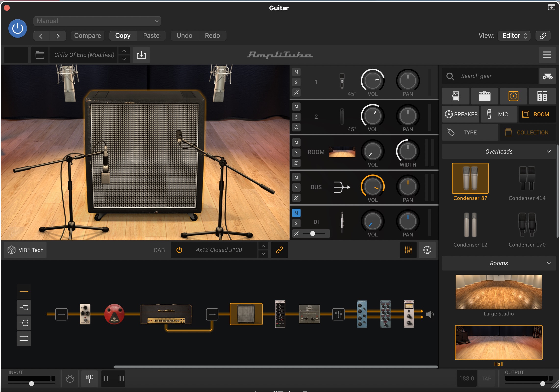Switch to the ROOM tab

point(537,114)
